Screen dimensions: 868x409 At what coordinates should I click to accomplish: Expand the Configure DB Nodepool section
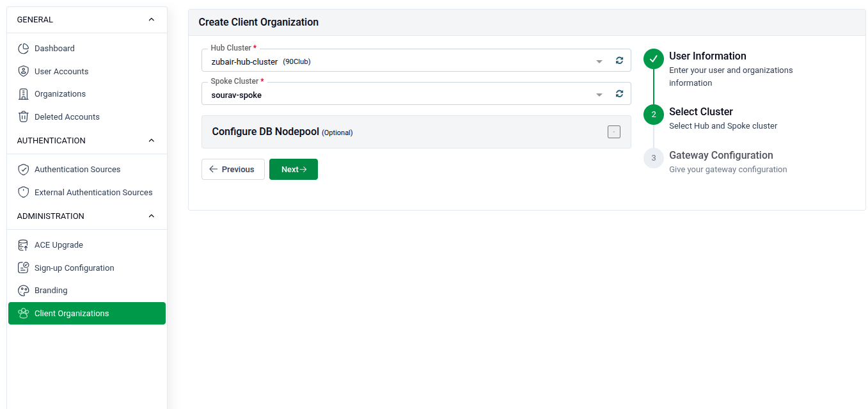click(x=613, y=131)
